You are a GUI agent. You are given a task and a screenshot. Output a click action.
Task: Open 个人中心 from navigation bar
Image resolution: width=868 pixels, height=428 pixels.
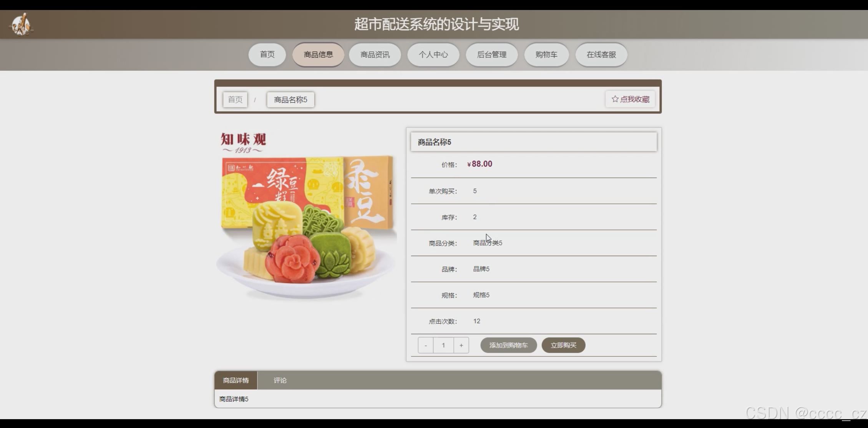pos(433,55)
